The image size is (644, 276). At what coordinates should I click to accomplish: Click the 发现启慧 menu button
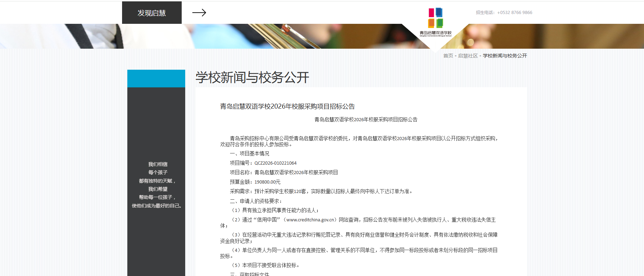click(152, 13)
